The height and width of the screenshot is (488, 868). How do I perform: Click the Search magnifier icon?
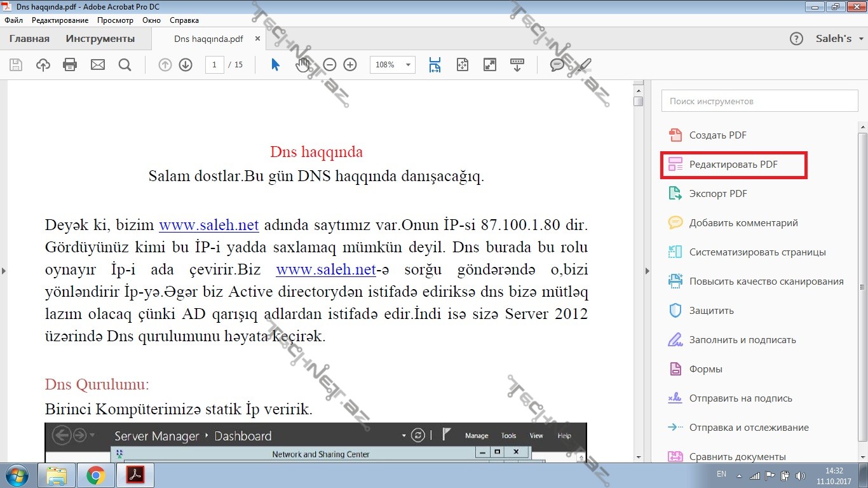click(x=125, y=65)
